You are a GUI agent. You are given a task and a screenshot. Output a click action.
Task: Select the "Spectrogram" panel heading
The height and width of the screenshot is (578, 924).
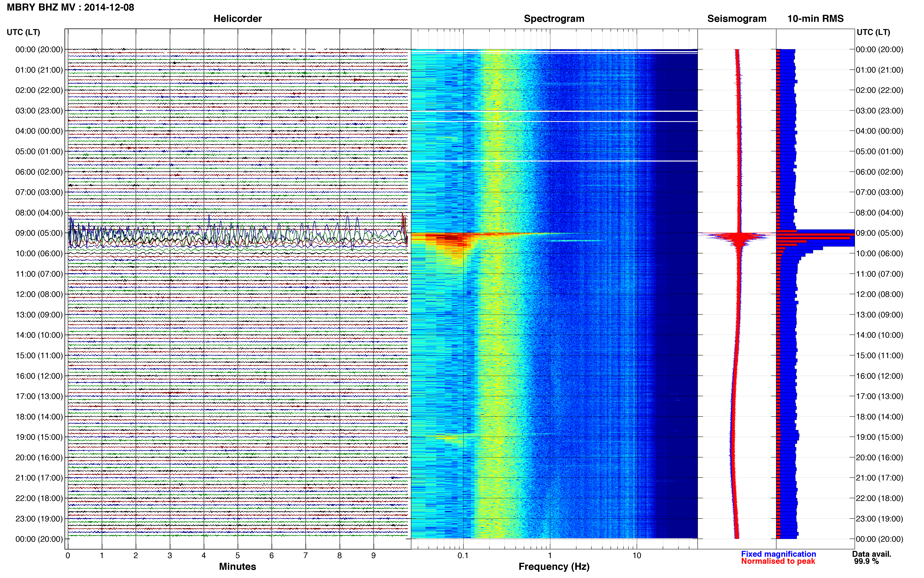tap(554, 19)
